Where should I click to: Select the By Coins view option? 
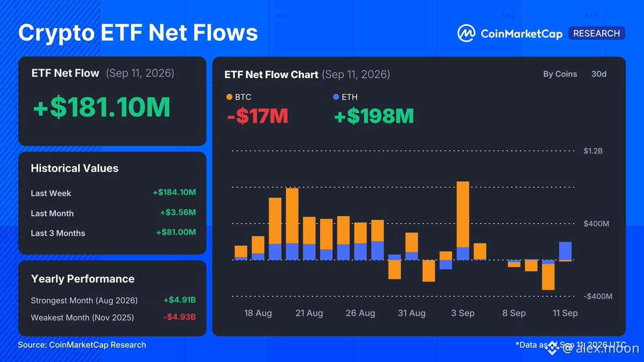click(560, 74)
